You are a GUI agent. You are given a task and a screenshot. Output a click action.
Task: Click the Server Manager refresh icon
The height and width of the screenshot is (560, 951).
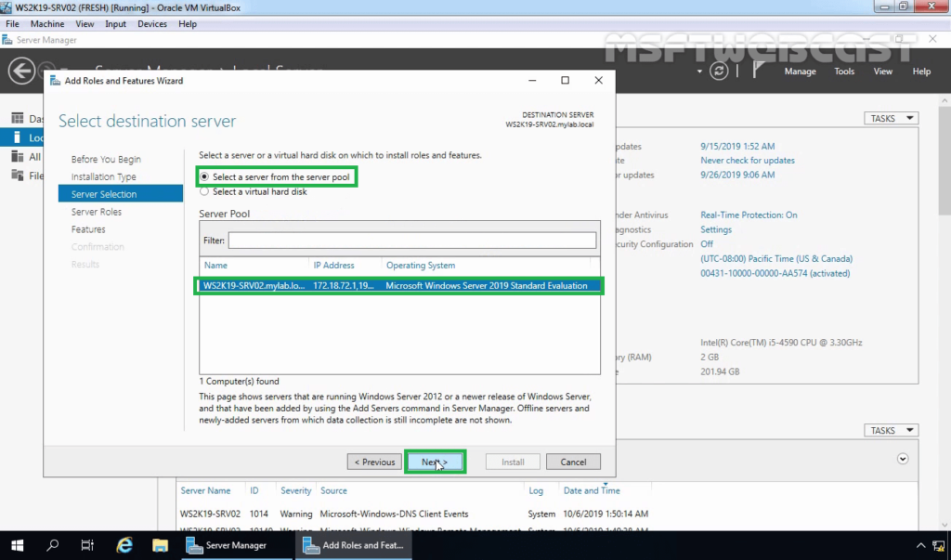[x=719, y=72]
